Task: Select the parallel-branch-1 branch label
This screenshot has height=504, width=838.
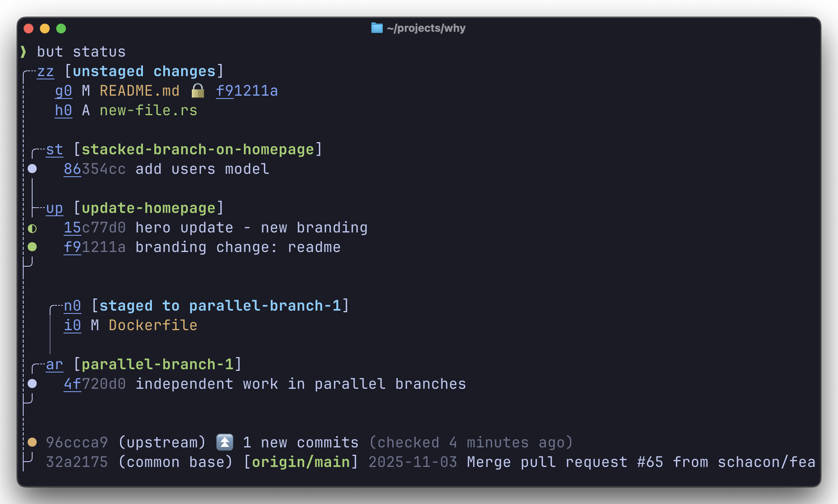Action: (x=158, y=364)
